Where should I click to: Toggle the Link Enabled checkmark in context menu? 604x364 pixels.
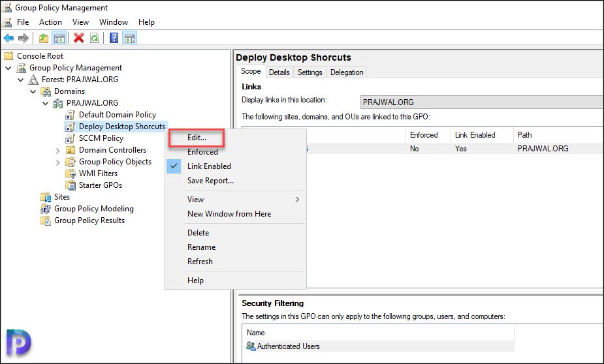[x=174, y=166]
